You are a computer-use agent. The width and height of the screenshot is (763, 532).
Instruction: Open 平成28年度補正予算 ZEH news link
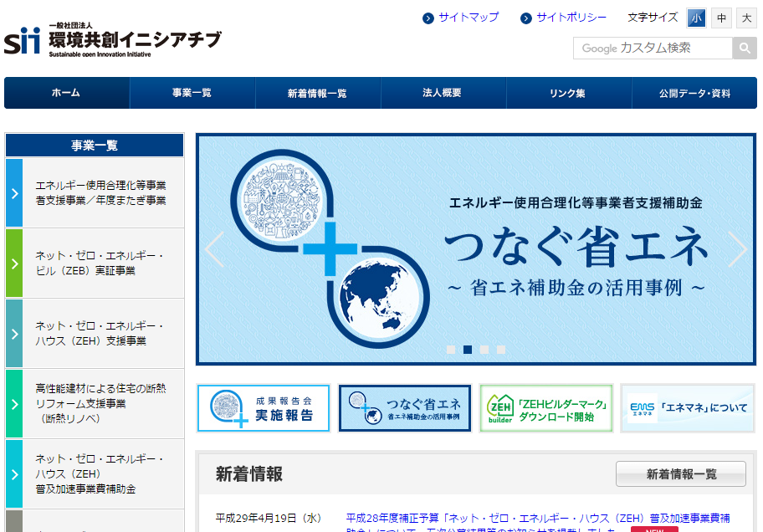pos(538,524)
